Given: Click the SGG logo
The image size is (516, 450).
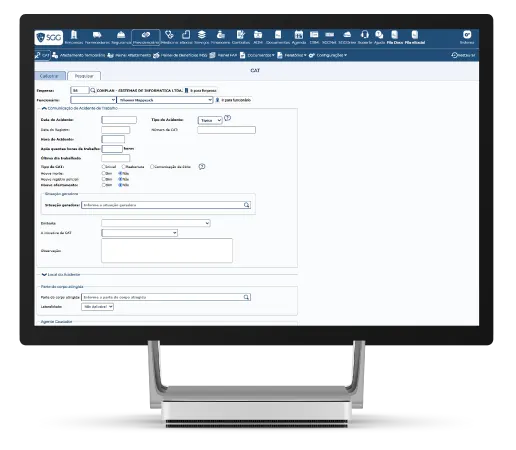Looking at the screenshot, I should (49, 37).
